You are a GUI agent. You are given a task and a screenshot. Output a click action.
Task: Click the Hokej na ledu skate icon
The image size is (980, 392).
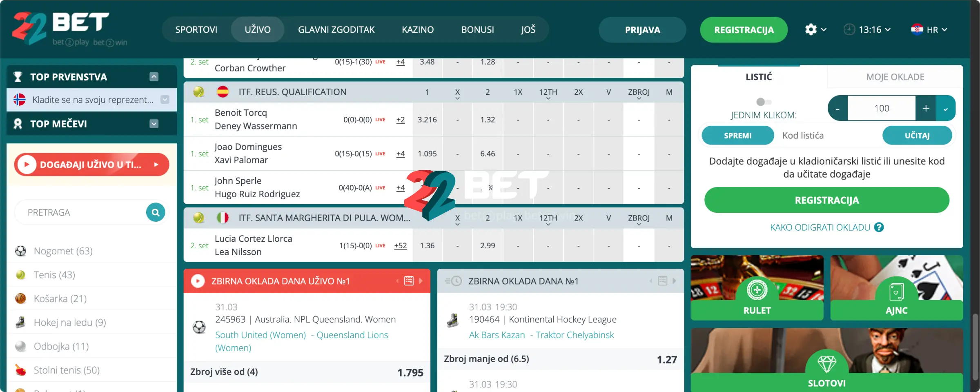click(20, 323)
